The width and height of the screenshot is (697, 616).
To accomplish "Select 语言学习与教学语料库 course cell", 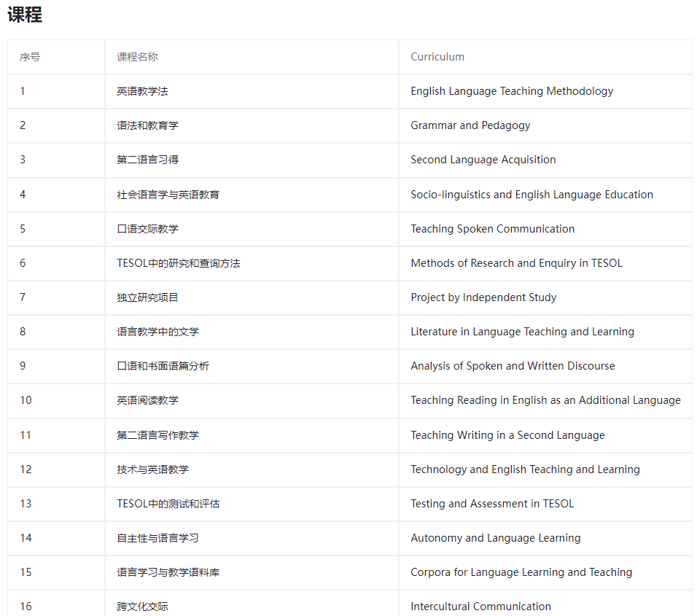I will 168,572.
